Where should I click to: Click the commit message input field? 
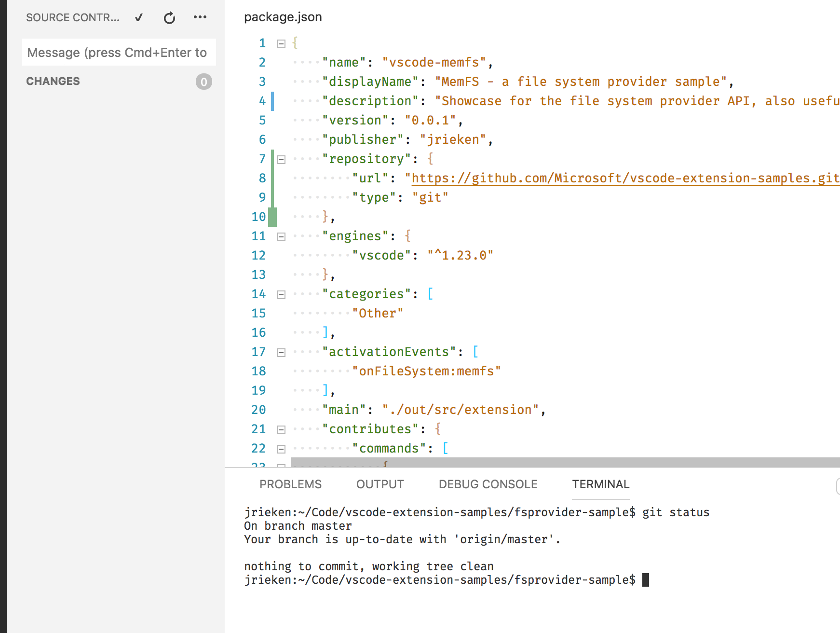[x=118, y=52]
